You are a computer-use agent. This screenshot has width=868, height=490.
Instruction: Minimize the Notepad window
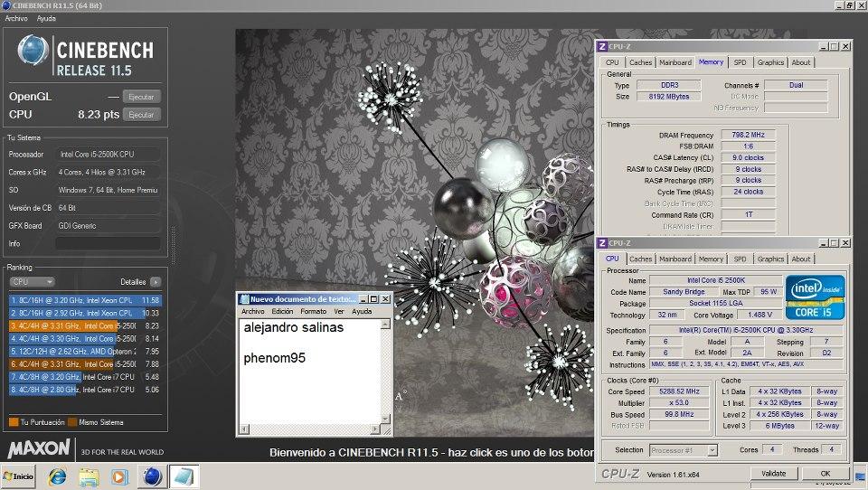coord(363,299)
